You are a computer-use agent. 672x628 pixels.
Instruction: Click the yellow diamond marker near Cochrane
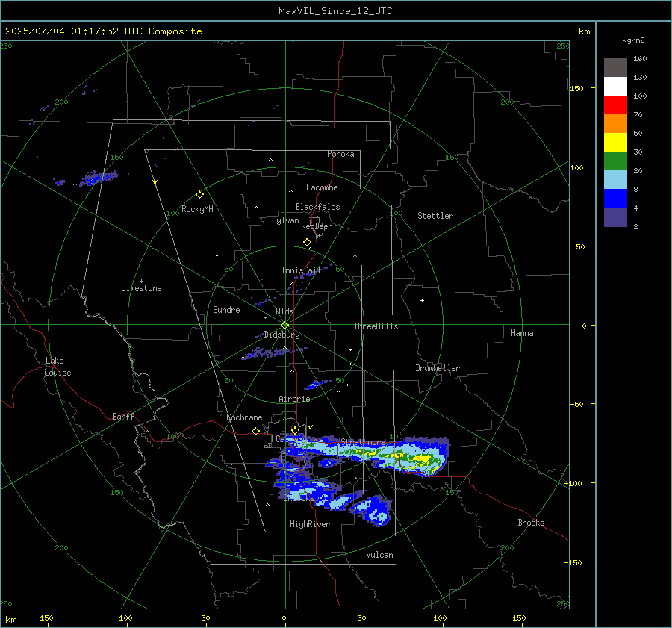pos(255,431)
